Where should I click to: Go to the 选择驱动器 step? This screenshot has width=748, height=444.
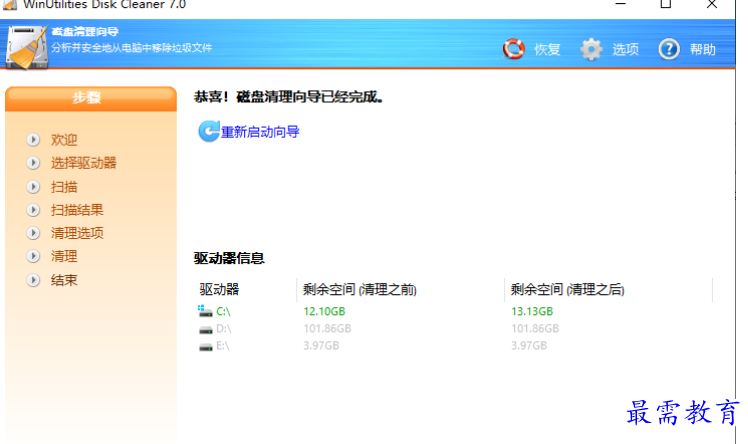(x=83, y=163)
